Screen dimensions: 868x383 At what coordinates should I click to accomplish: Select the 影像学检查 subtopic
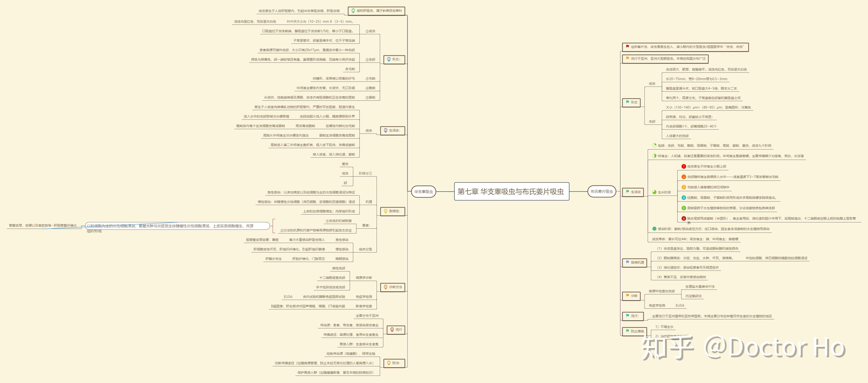point(364,306)
